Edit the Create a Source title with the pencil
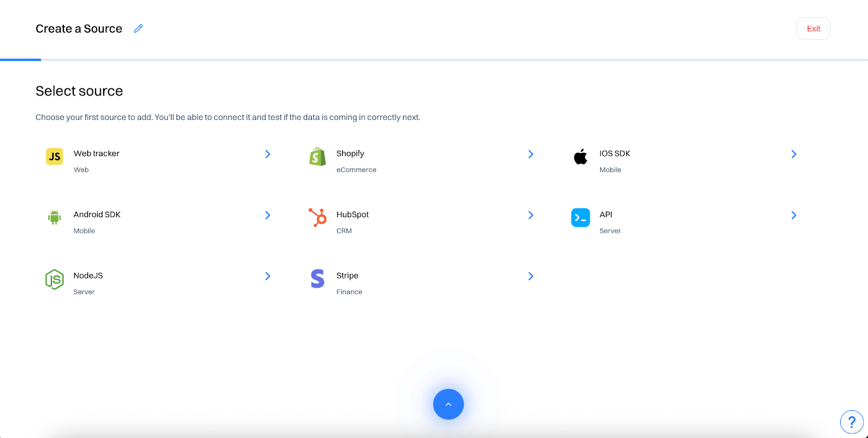Screen dimensions: 868x438 point(138,28)
